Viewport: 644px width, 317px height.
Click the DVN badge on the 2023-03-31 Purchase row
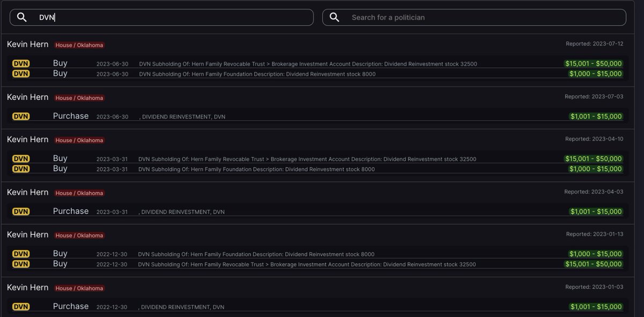[20, 211]
